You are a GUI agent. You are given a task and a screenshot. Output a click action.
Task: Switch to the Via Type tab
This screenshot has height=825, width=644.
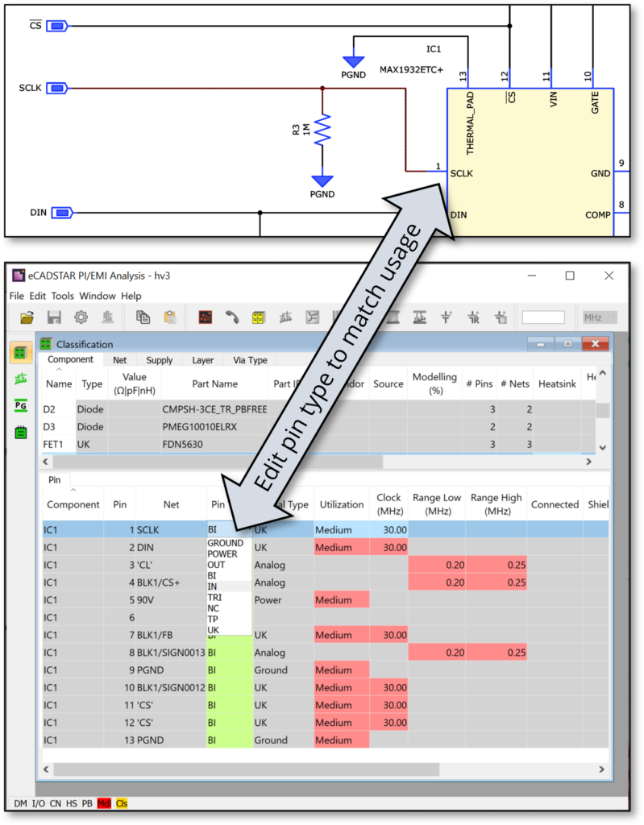[250, 360]
